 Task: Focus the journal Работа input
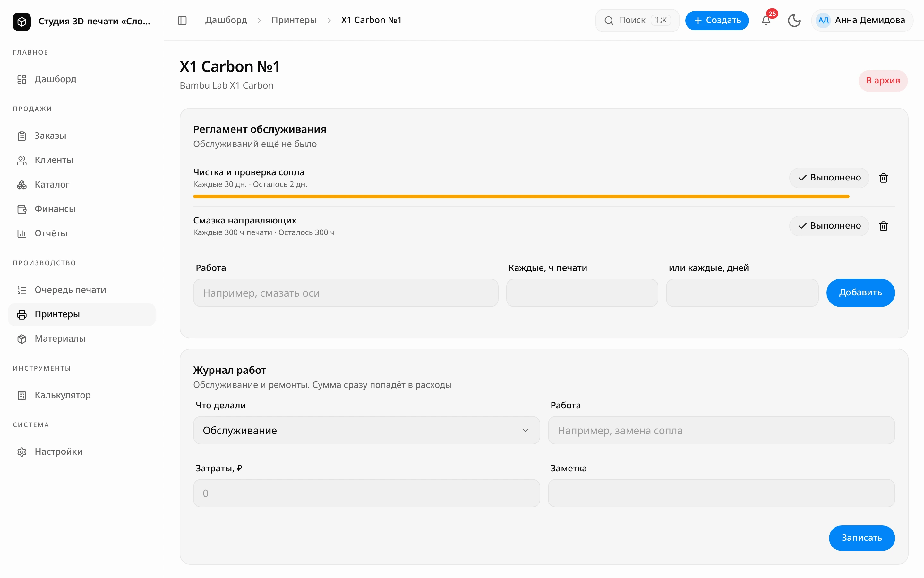(721, 430)
